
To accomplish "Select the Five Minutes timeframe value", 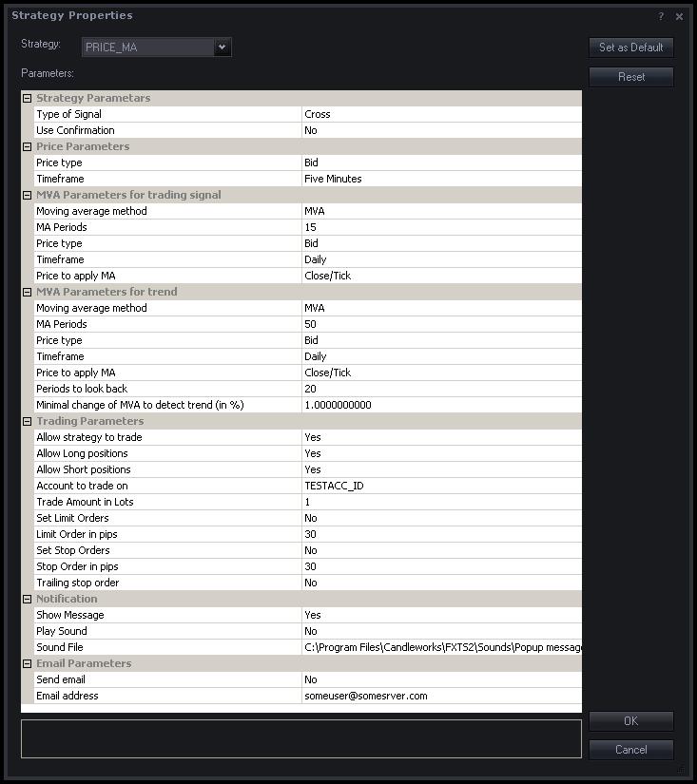I will coord(442,179).
